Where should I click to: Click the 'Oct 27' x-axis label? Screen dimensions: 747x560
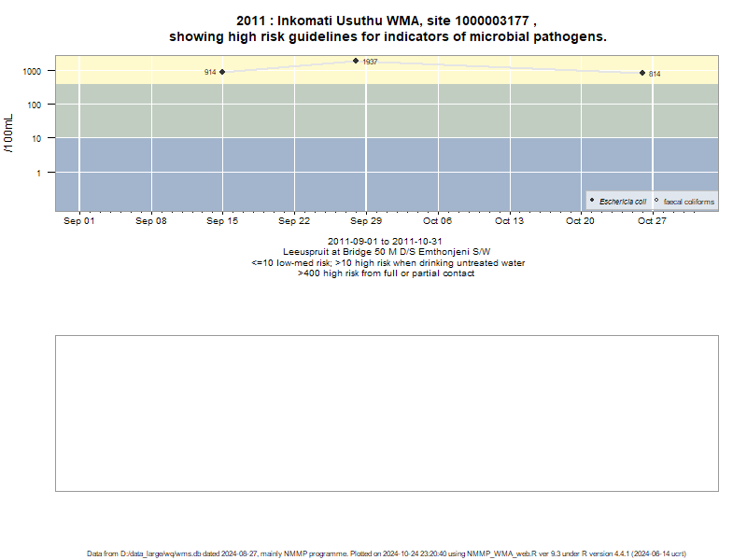click(x=652, y=221)
